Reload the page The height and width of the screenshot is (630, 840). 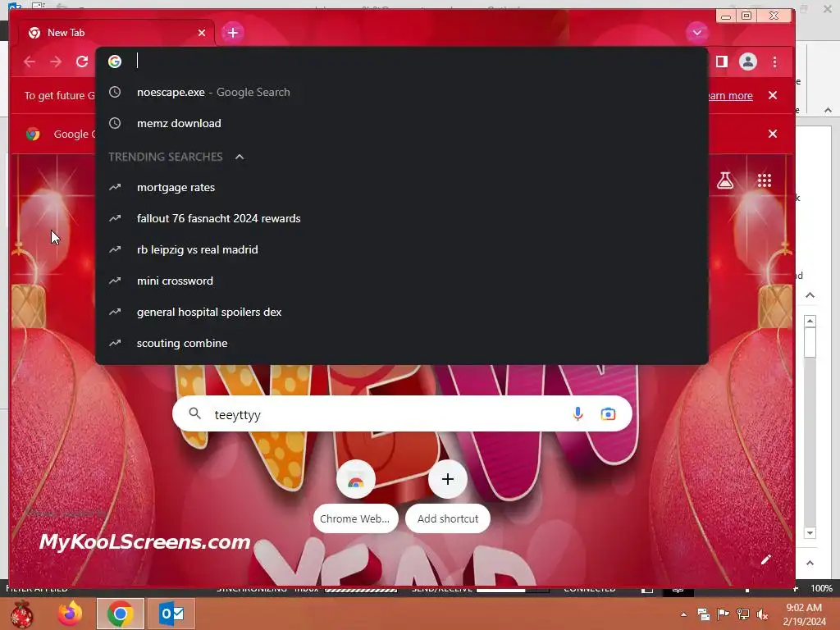pos(82,62)
